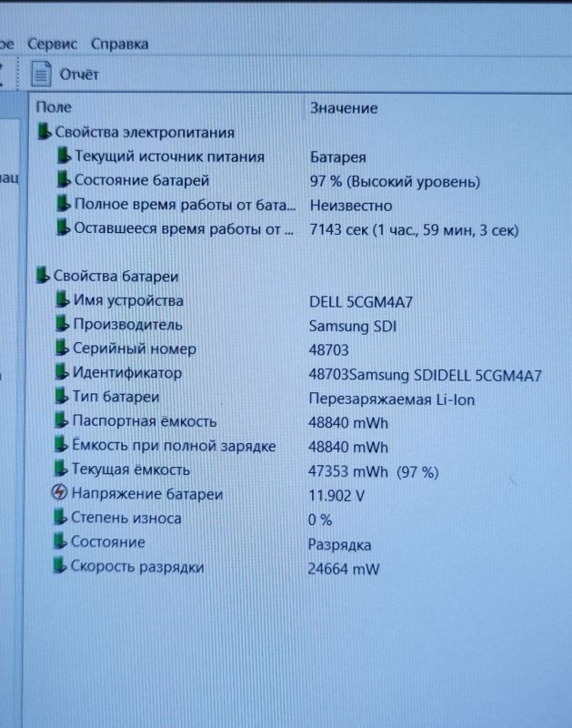Click icon next to Текущий источник питания

pos(64,156)
